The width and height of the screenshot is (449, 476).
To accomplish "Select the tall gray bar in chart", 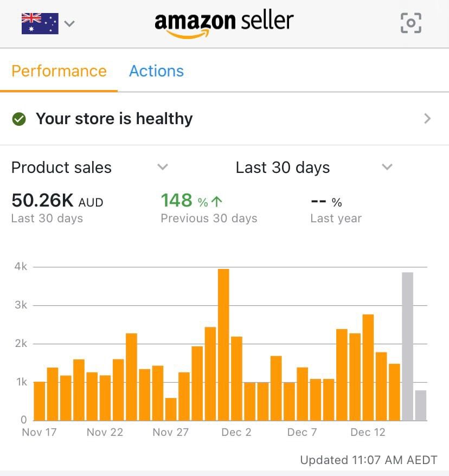I will (x=407, y=346).
